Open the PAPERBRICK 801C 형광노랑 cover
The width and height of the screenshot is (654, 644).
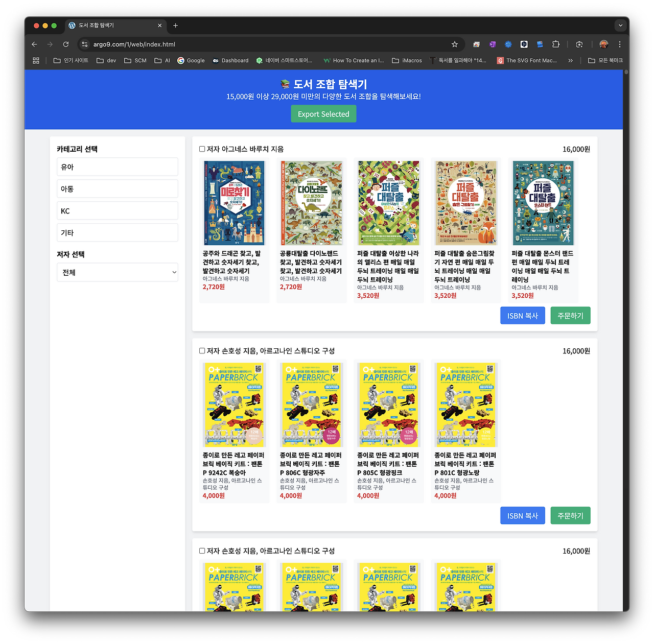[x=466, y=405]
